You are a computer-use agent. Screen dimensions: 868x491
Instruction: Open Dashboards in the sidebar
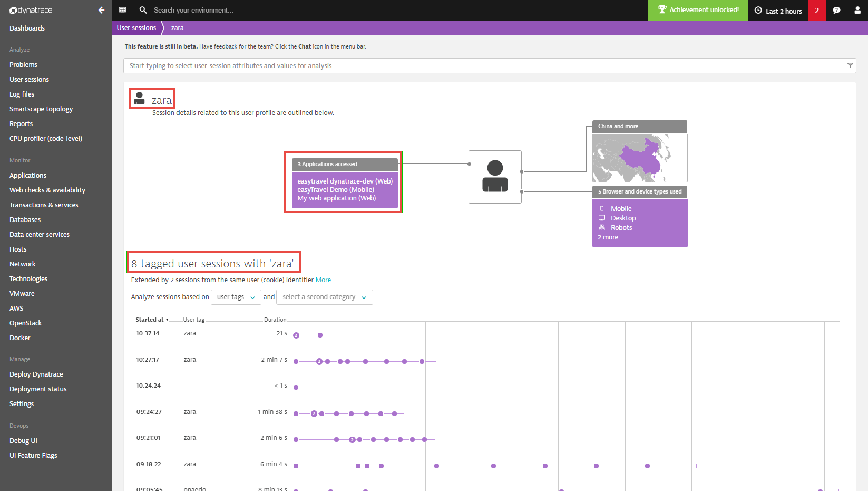tap(27, 28)
